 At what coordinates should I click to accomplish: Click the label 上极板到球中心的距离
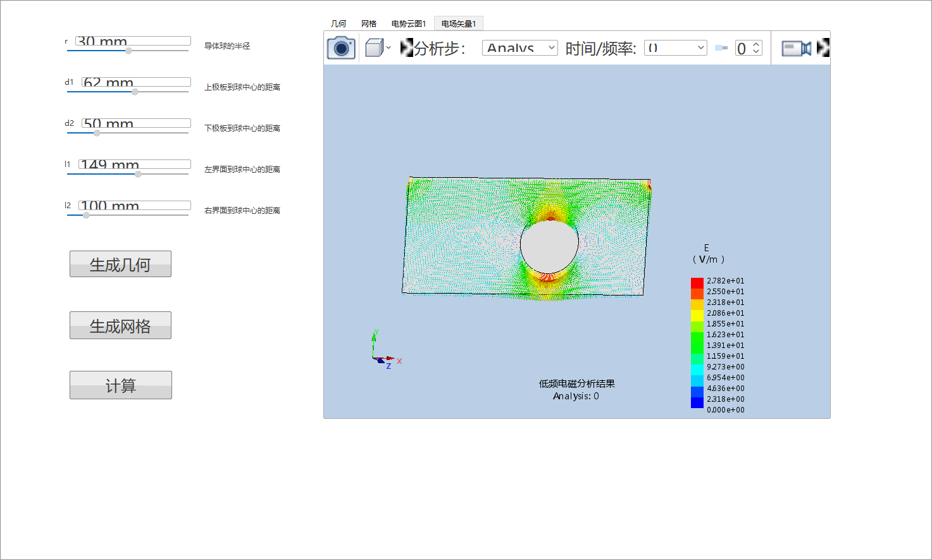242,87
